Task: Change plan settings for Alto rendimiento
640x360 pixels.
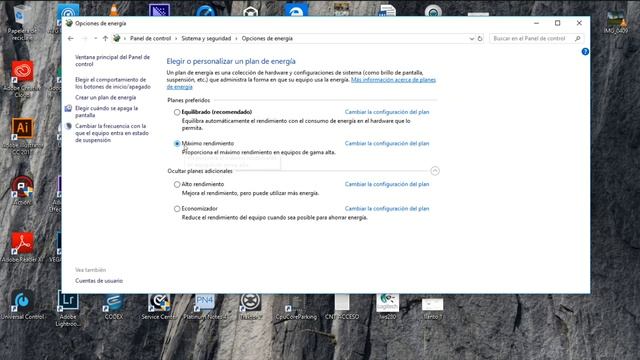Action: point(387,184)
